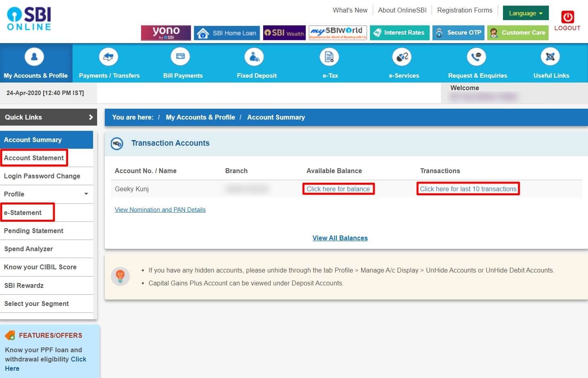Open View Nomination and PAN Details
The image size is (588, 378).
coord(160,210)
